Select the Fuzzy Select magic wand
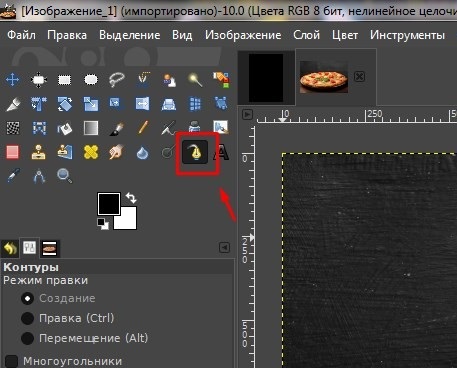Image resolution: width=457 pixels, height=368 pixels. (195, 80)
